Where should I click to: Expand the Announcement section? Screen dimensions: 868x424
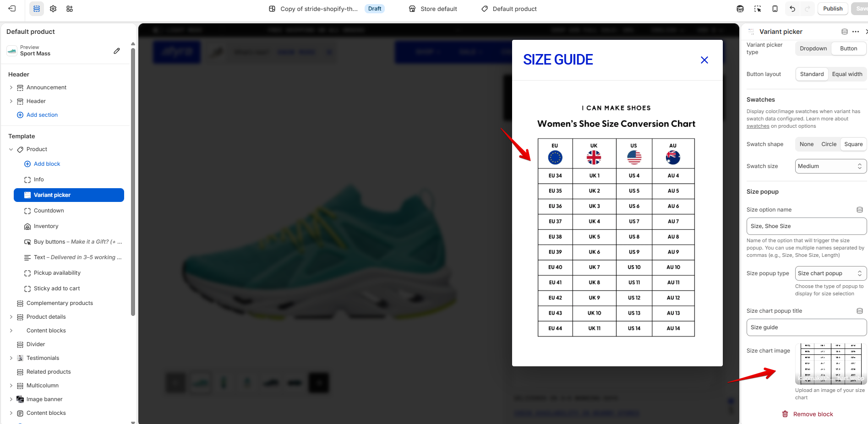click(x=11, y=87)
